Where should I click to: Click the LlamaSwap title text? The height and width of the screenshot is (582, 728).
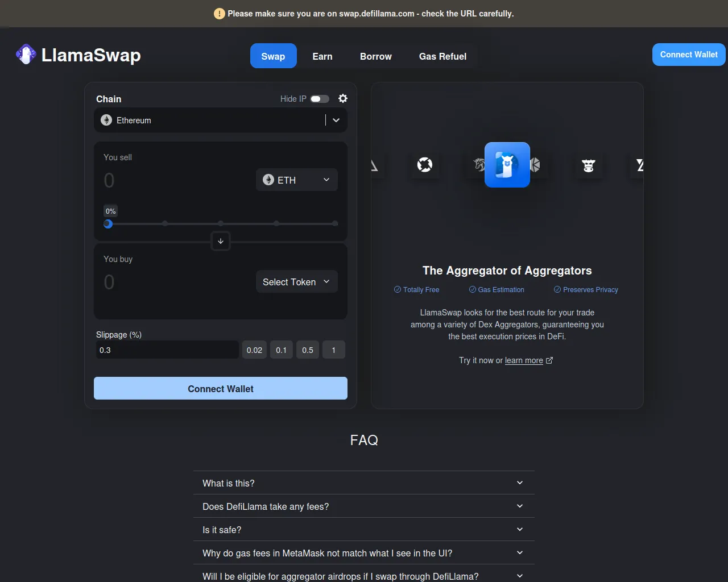click(x=91, y=55)
